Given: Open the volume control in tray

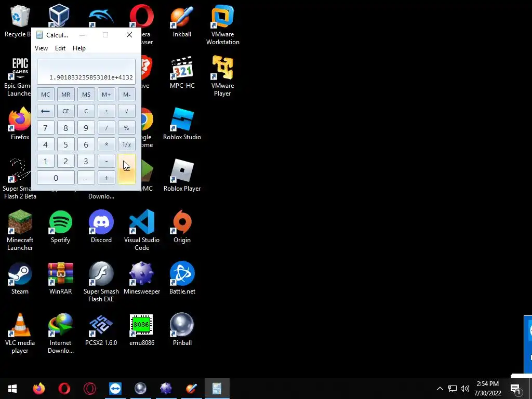Looking at the screenshot, I should tap(465, 389).
